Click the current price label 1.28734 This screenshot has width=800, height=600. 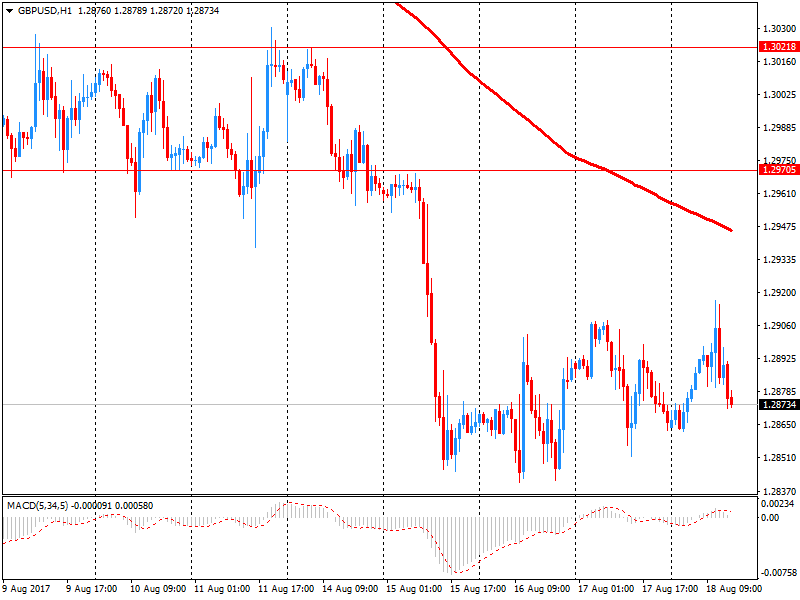point(779,405)
